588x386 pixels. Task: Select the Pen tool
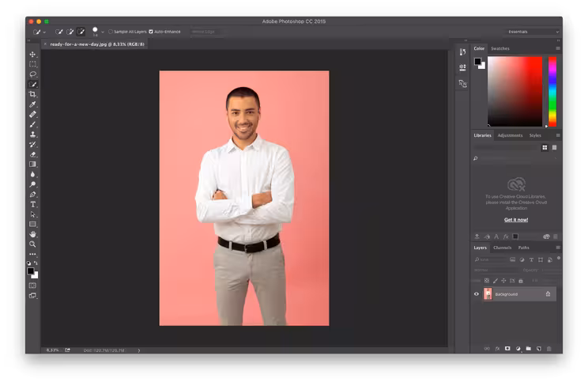32,195
